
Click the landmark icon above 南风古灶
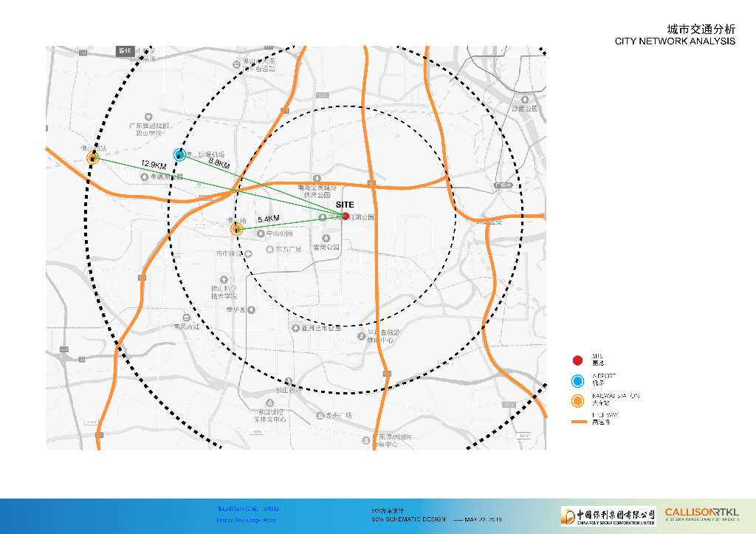click(186, 318)
